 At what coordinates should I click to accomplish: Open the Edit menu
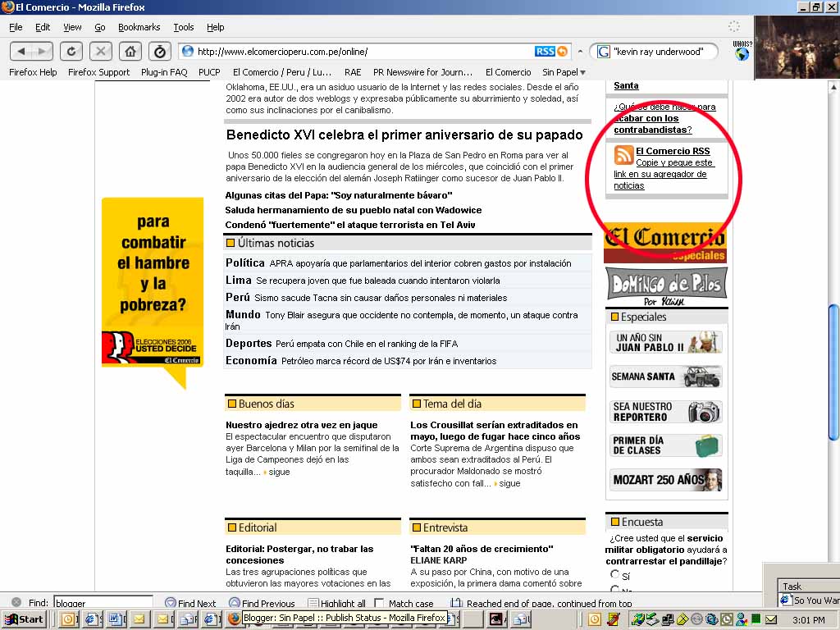[43, 27]
